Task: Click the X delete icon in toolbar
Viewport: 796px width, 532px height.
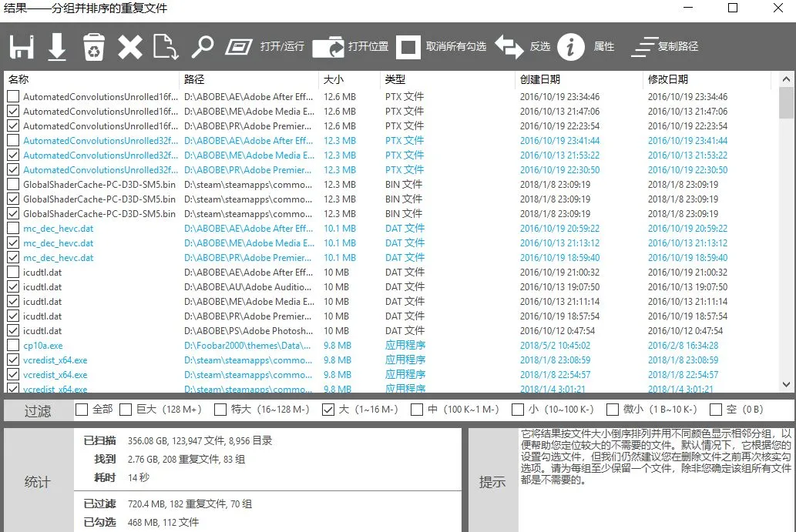Action: 130,47
